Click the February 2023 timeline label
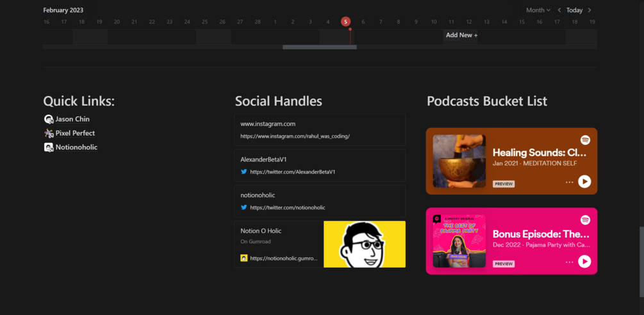 (63, 10)
